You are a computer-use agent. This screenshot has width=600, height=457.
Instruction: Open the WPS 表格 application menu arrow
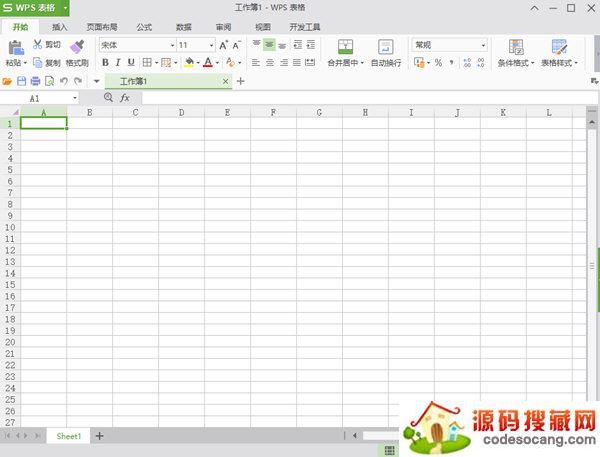tap(65, 8)
